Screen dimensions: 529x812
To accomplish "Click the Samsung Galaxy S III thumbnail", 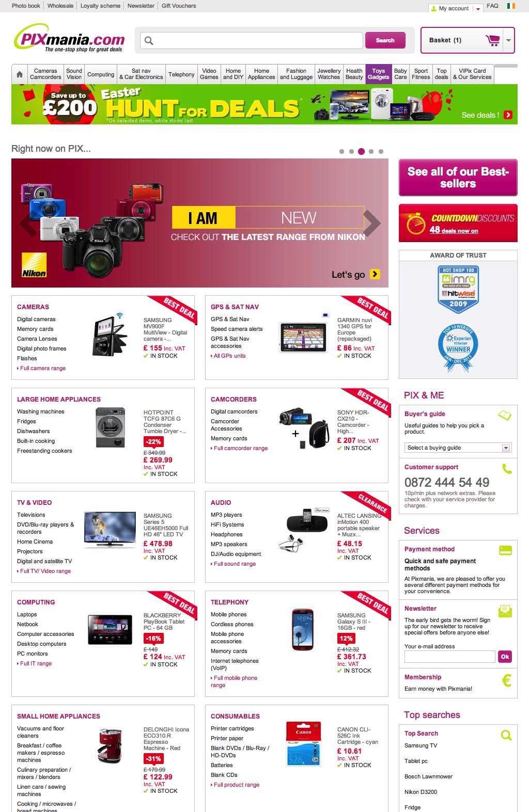I will [302, 630].
